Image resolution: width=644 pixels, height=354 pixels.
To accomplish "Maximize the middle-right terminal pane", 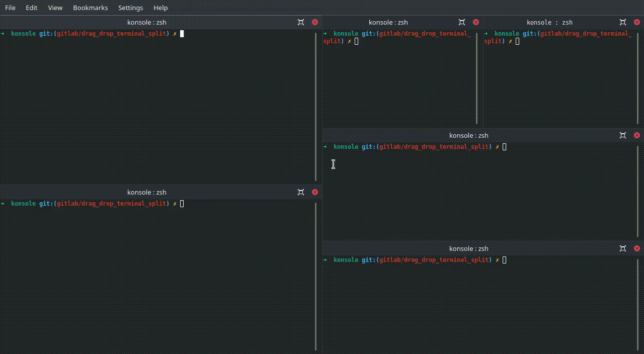I will pos(623,135).
